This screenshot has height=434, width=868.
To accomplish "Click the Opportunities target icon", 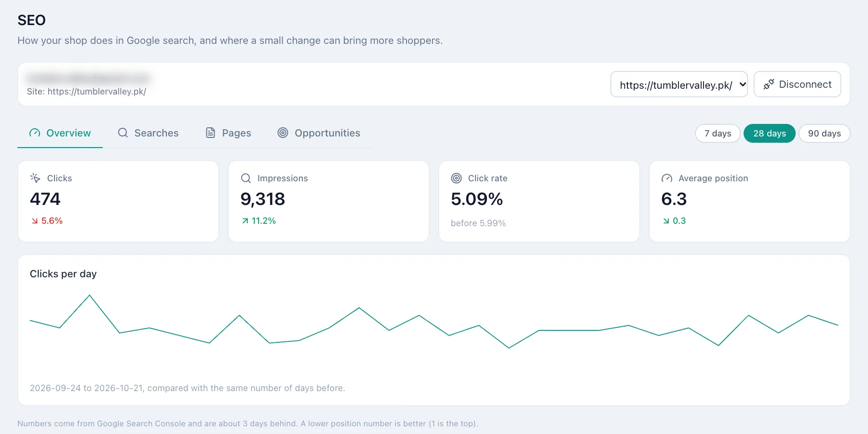I will pyautogui.click(x=283, y=133).
